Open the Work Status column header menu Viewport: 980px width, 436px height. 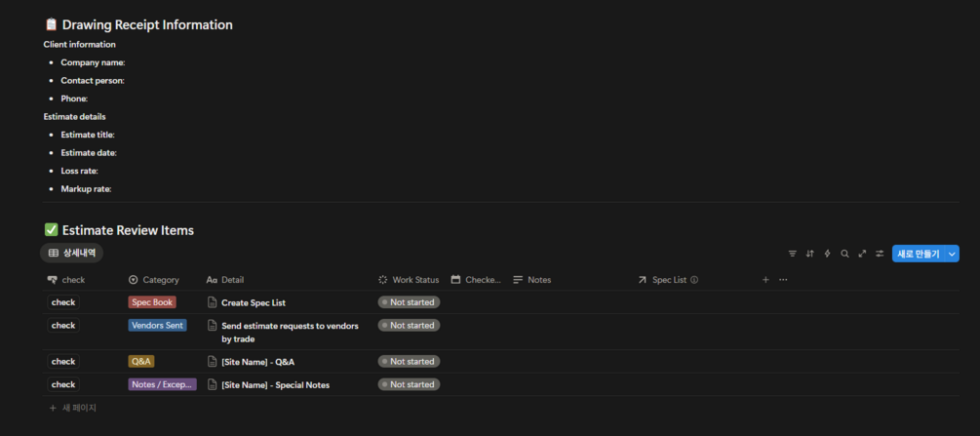pyautogui.click(x=410, y=280)
